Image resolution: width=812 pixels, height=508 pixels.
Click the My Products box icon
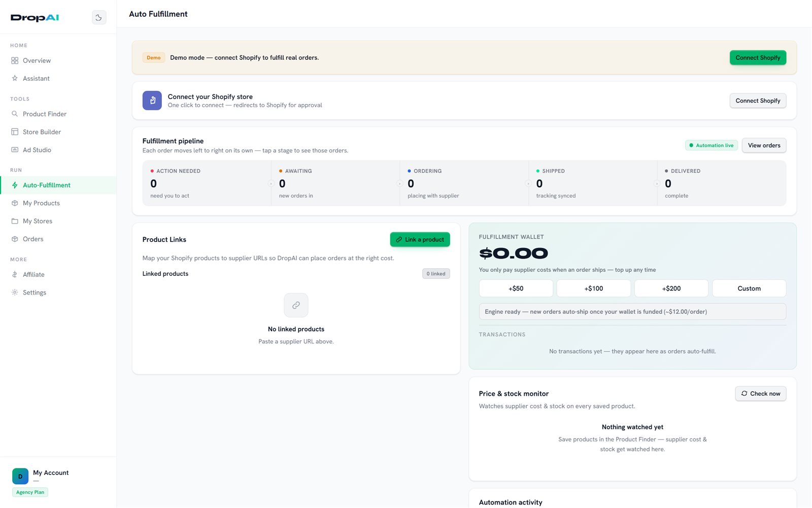point(15,203)
